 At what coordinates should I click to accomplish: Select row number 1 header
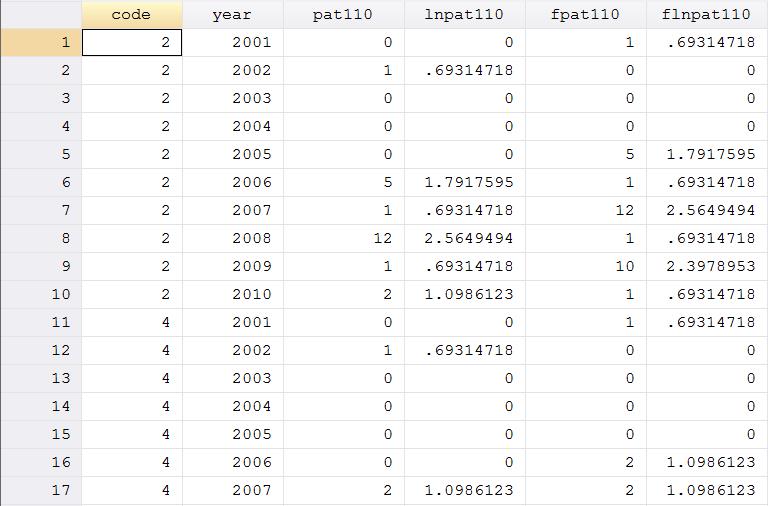click(40, 43)
